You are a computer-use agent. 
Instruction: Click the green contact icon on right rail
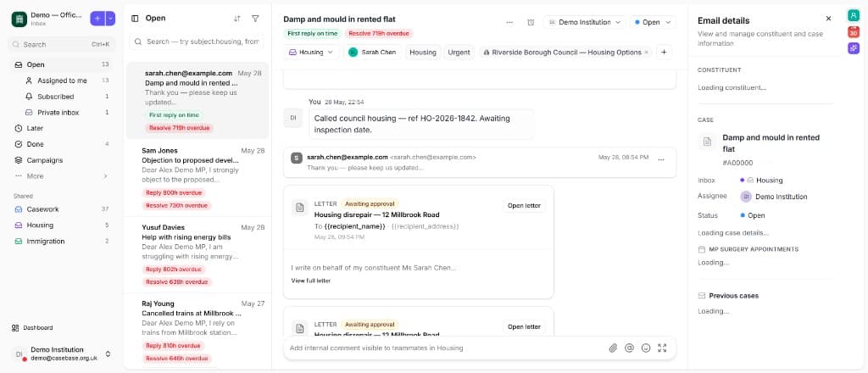tap(853, 15)
